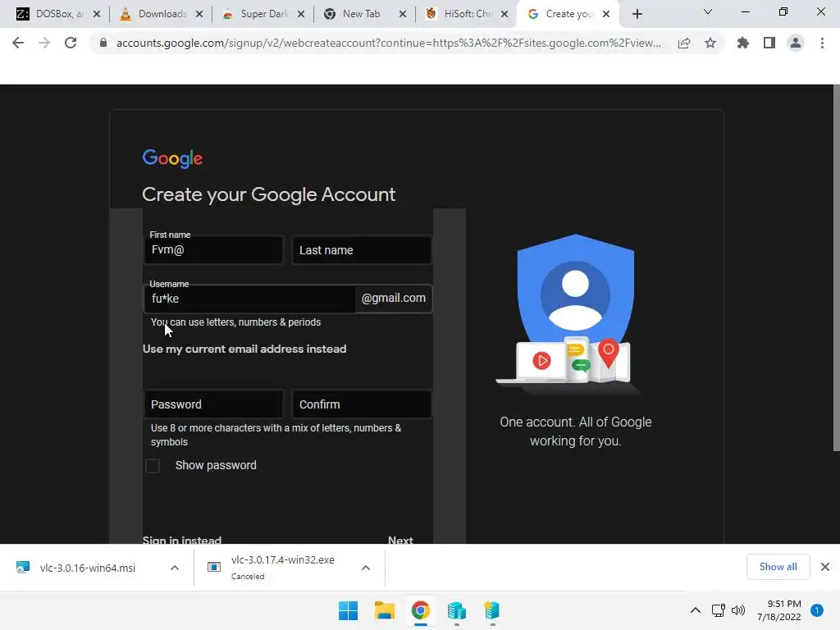Click the address bar URL
Image resolution: width=840 pixels, height=630 pixels.
388,43
